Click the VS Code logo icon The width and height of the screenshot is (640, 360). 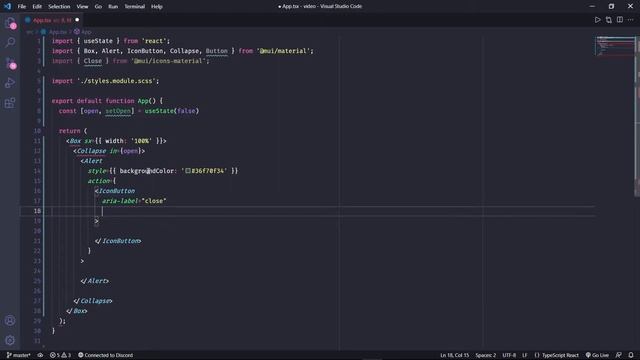7,6
